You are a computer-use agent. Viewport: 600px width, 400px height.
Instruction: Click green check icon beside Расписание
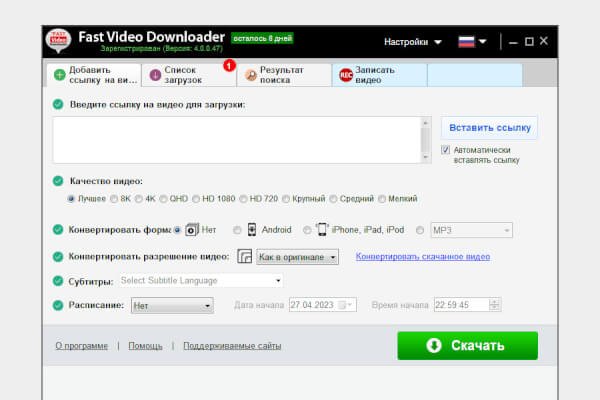coord(58,305)
